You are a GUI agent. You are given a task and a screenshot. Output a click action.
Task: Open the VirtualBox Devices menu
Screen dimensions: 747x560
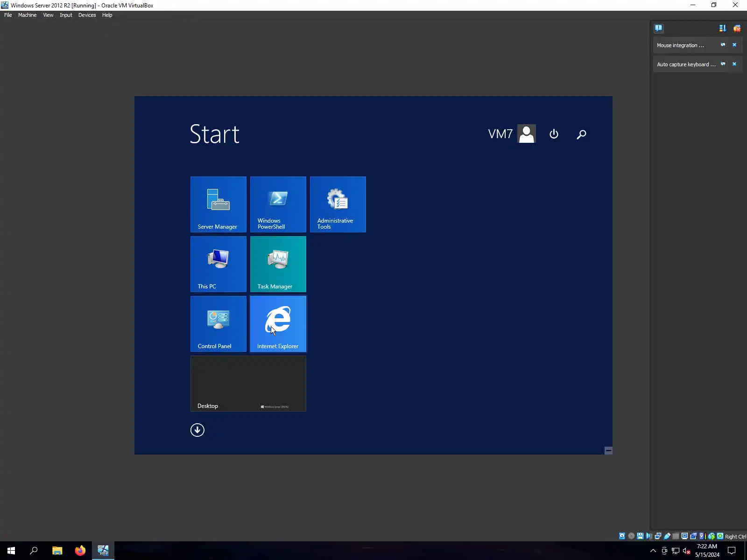(87, 15)
